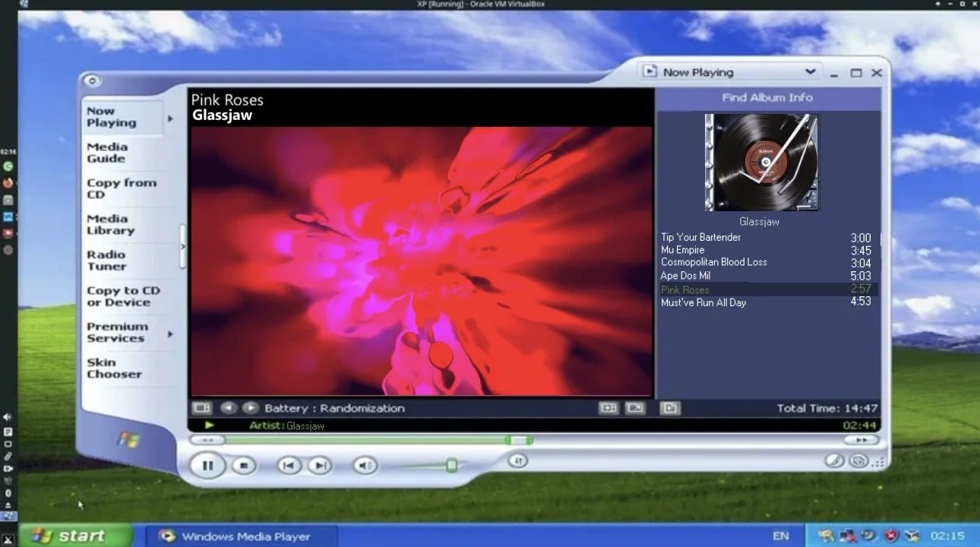This screenshot has width=980, height=547.
Task: Open the Media Library tab
Action: point(110,224)
